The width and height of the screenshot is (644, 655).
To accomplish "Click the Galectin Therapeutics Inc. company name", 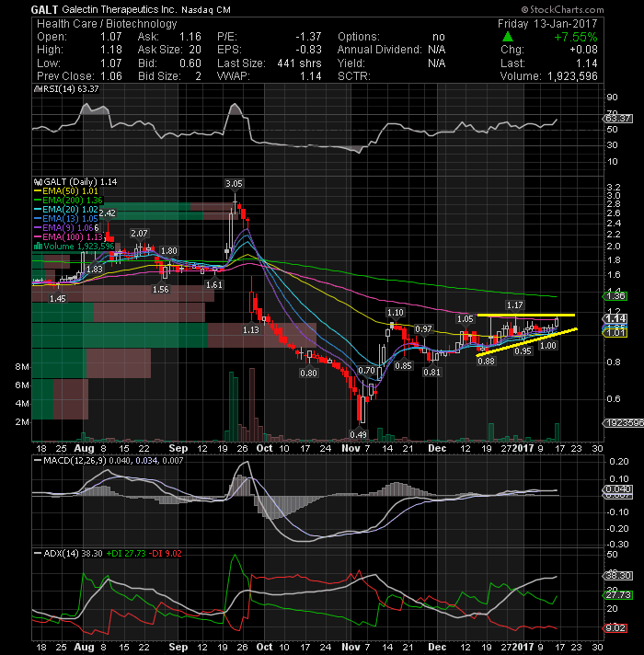I will pos(119,9).
